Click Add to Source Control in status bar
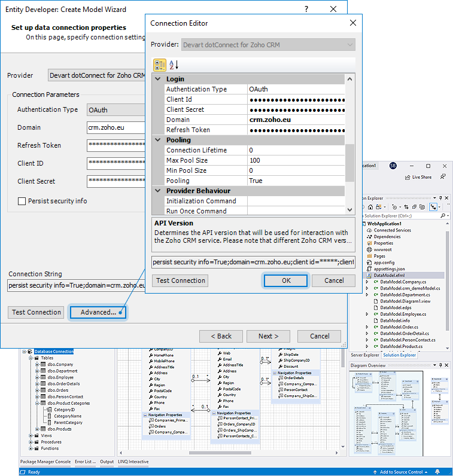 tap(401, 472)
